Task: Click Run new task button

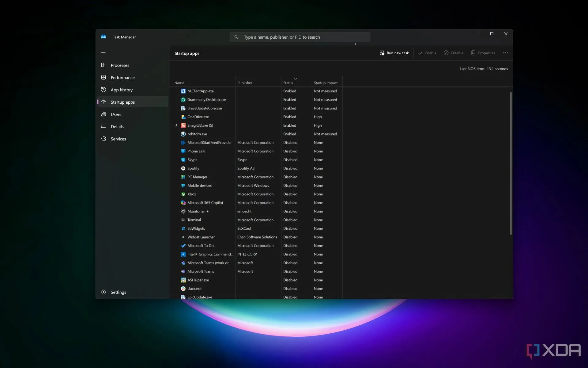Action: pos(394,53)
